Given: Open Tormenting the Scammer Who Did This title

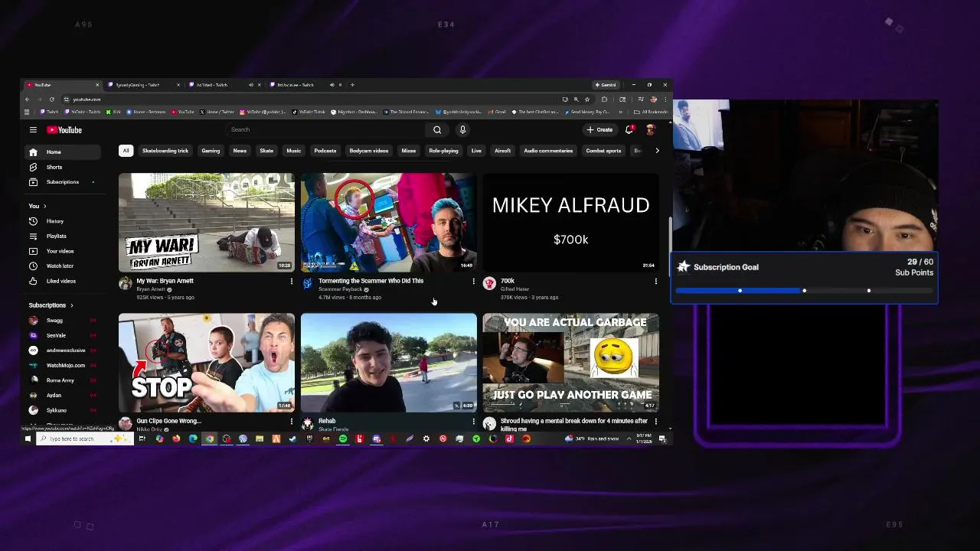Looking at the screenshot, I should (x=371, y=281).
